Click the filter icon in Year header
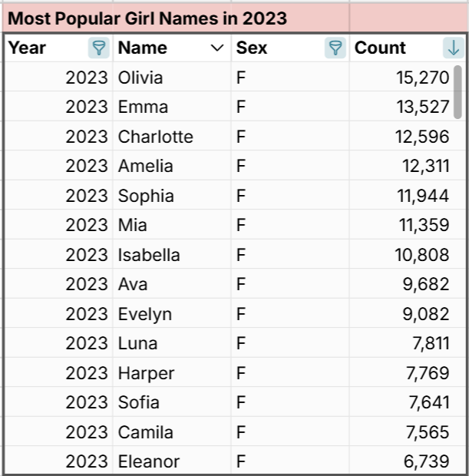The image size is (469, 476). (x=99, y=48)
